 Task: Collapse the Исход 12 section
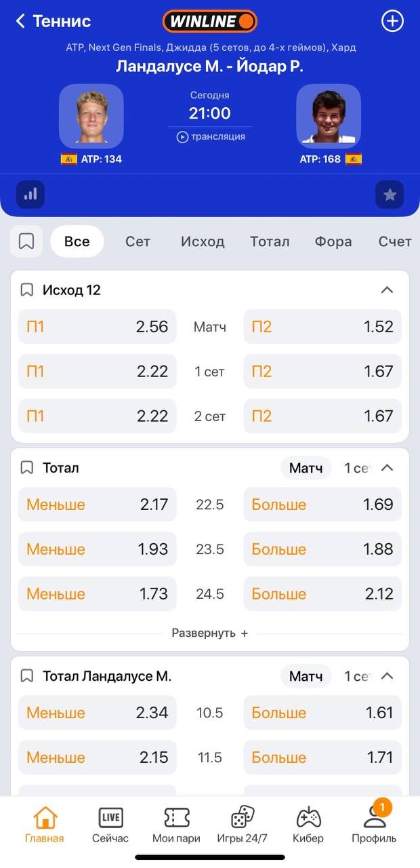point(387,290)
